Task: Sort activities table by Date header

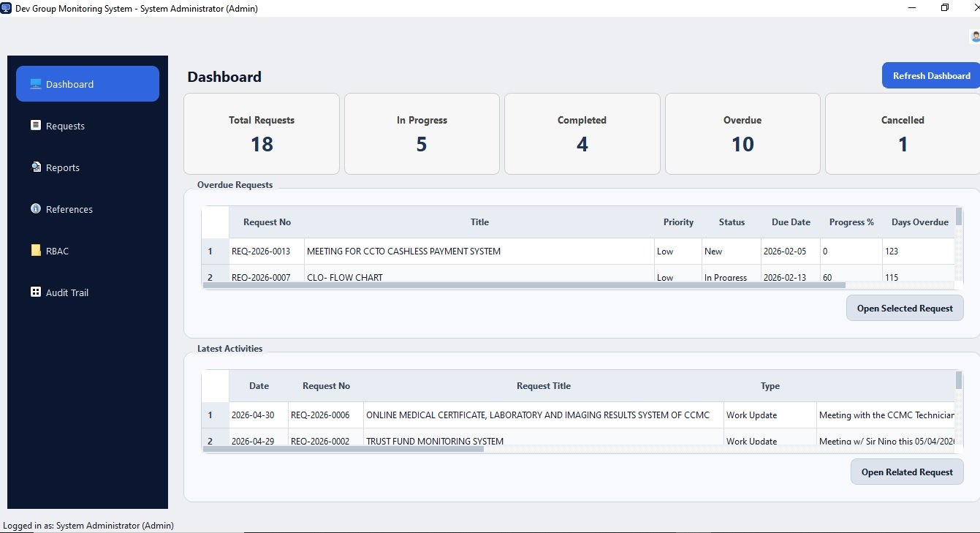Action: (x=259, y=386)
